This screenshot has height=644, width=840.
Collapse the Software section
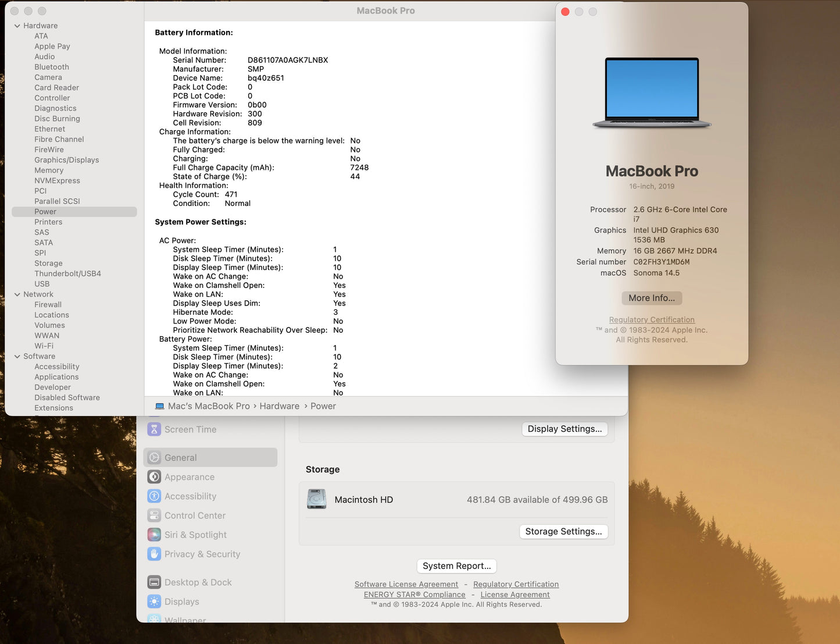coord(17,356)
